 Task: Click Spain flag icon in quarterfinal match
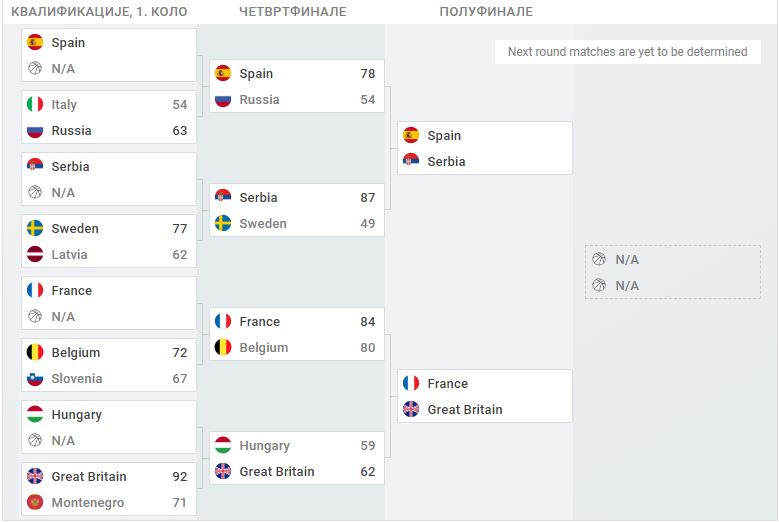(x=223, y=74)
